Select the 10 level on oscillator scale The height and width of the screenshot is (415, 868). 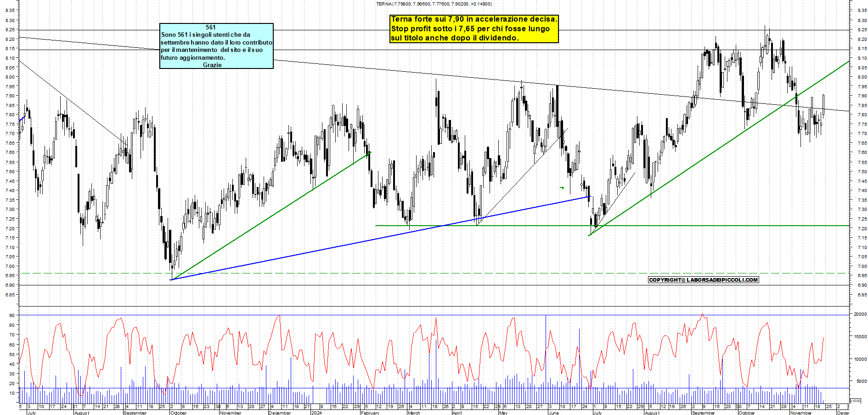tap(11, 393)
